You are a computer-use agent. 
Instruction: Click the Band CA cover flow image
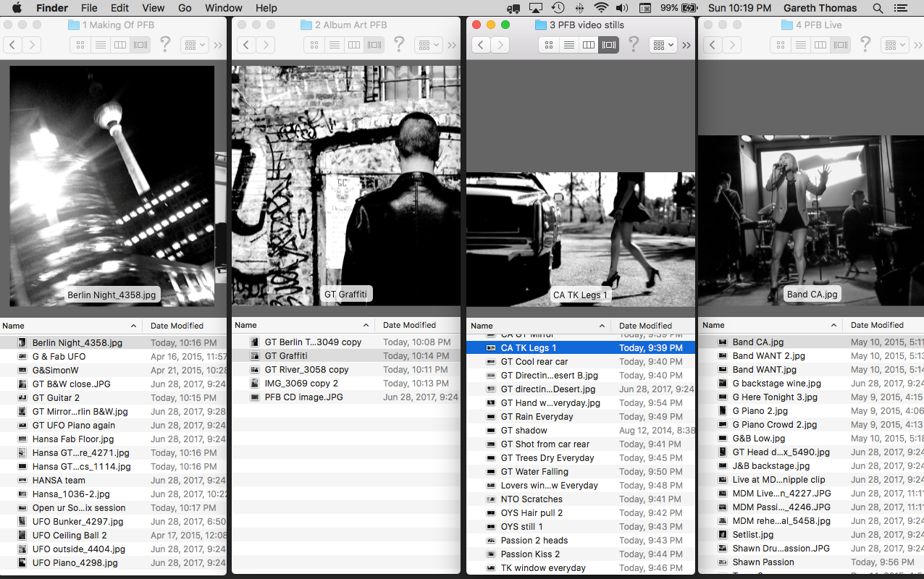(811, 220)
